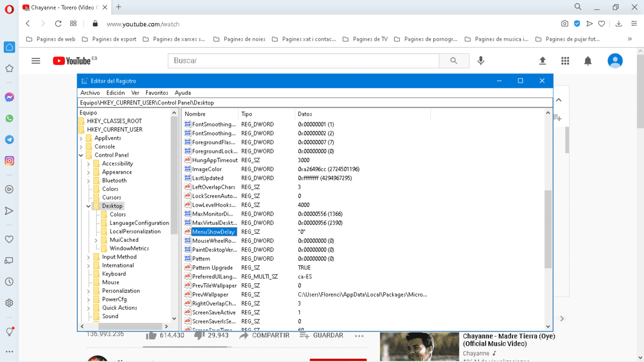Click YouTube search magnifier button

click(x=454, y=61)
